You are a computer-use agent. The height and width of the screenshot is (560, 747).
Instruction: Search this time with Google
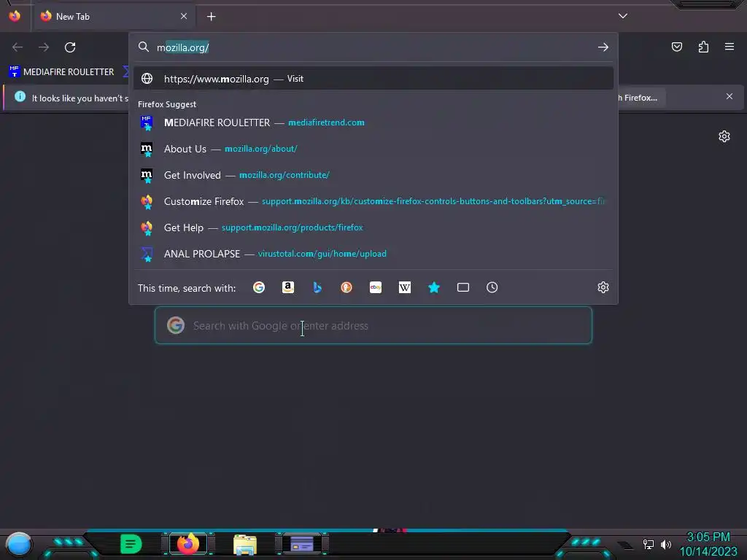pos(259,287)
